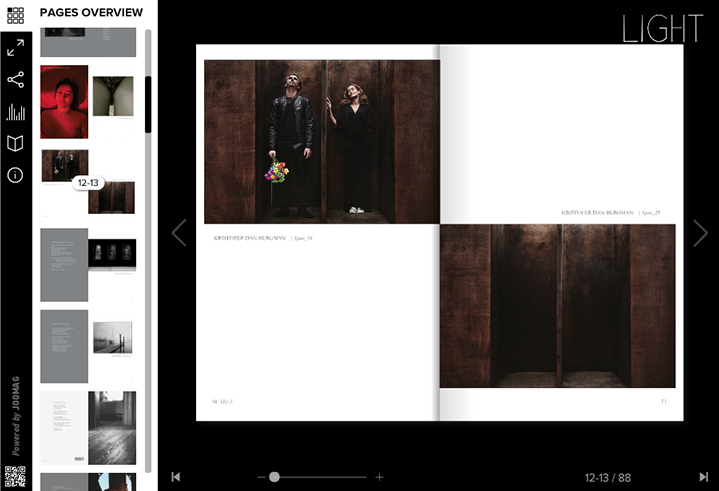Show publication info via the info icon
Screen dimensions: 719x491
pyautogui.click(x=15, y=175)
